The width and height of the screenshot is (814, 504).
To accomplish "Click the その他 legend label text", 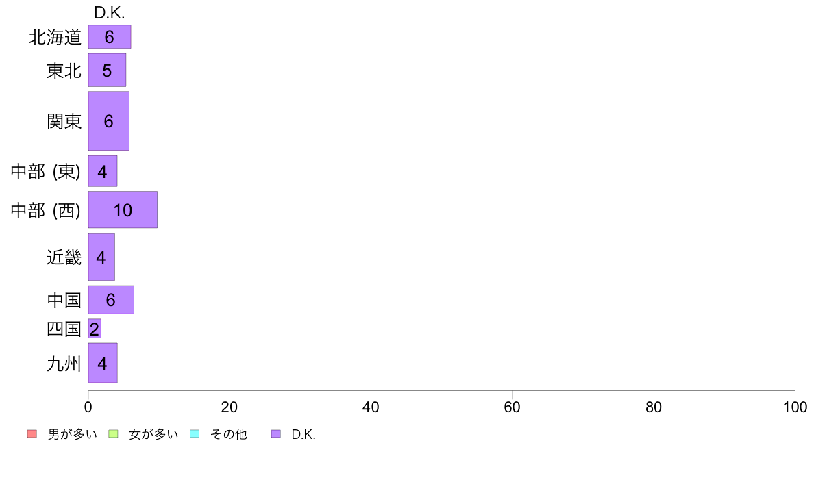I will click(228, 434).
